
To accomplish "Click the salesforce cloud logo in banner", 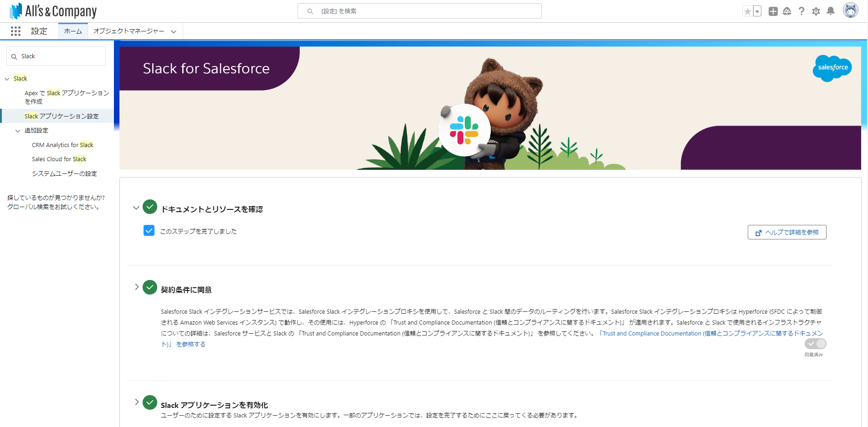I will point(832,68).
